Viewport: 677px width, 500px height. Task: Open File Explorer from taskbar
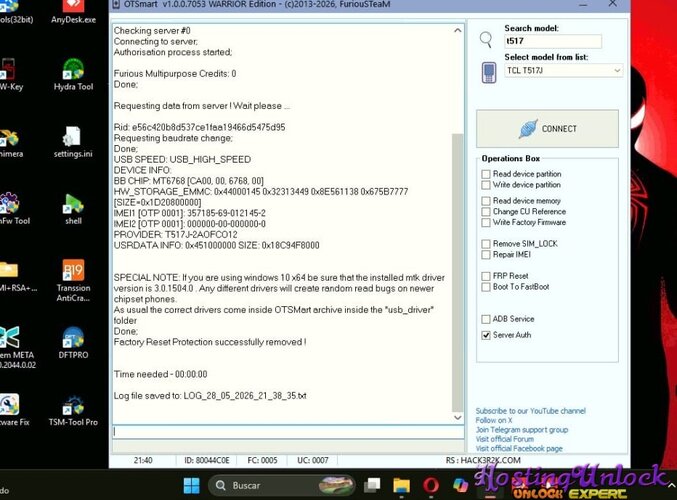coord(401,485)
